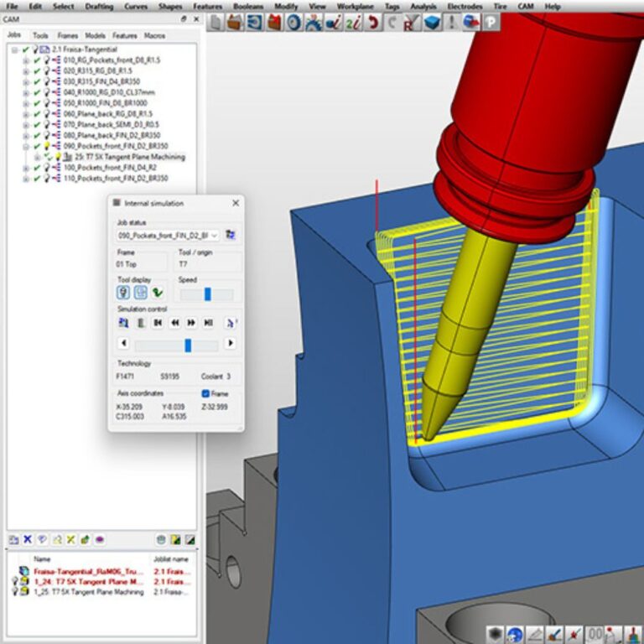Uncheck the Frame checkbox
Screen dimensions: 644x644
206,393
